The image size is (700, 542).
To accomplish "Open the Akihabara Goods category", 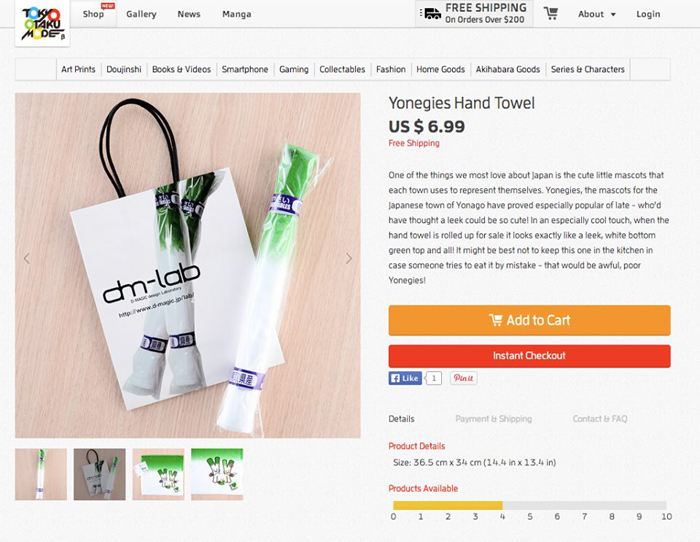I will (x=506, y=69).
